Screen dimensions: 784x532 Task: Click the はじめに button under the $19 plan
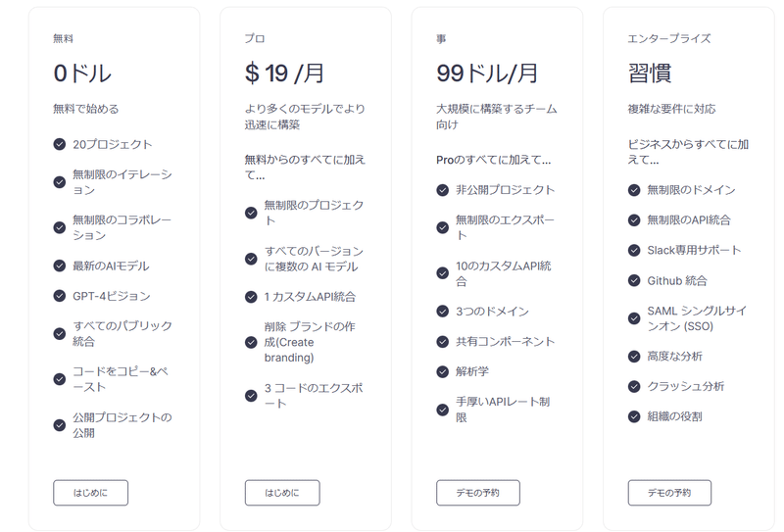click(x=282, y=493)
